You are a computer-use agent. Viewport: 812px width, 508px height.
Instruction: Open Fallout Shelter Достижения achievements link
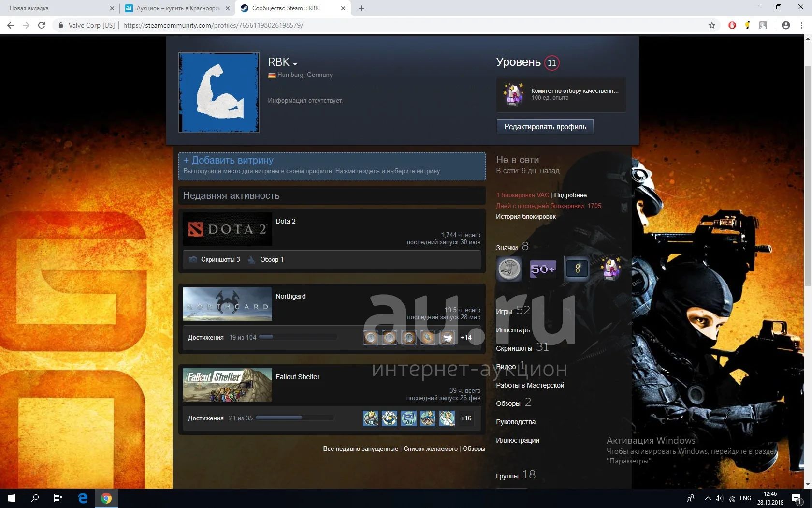[x=205, y=418]
